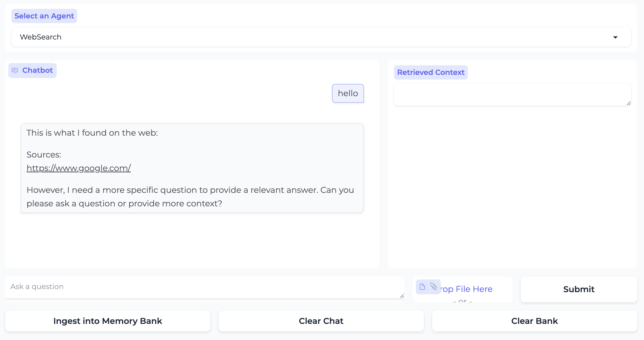The height and width of the screenshot is (340, 644).
Task: Click the question box resize handle
Action: tap(402, 296)
